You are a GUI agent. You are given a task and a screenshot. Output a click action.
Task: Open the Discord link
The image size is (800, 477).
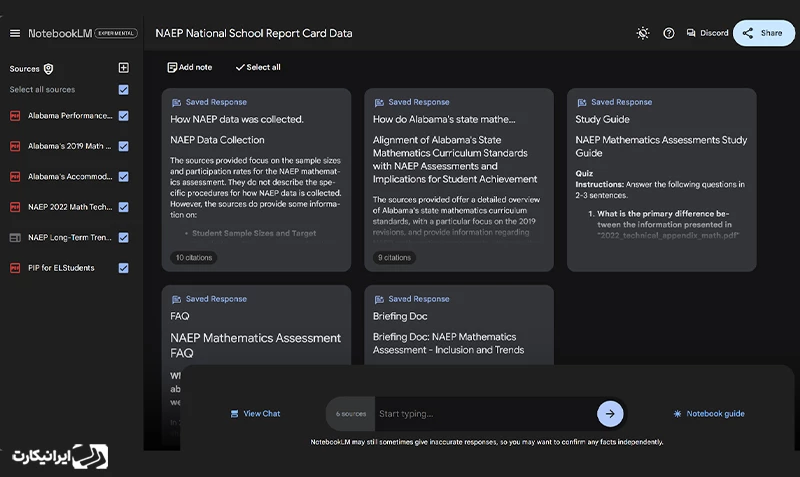click(707, 33)
